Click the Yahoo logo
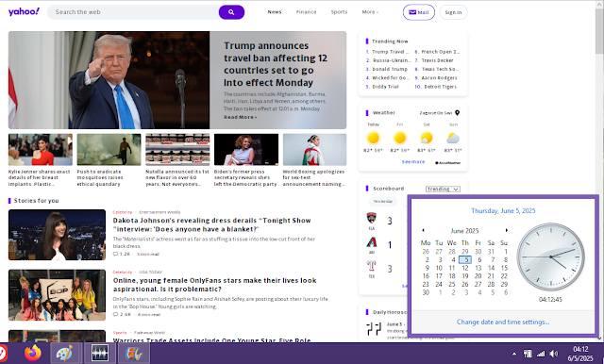This screenshot has height=364, width=604. [x=24, y=11]
